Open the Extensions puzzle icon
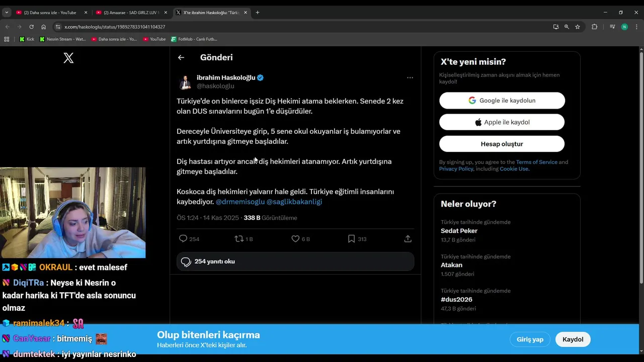 click(x=594, y=27)
